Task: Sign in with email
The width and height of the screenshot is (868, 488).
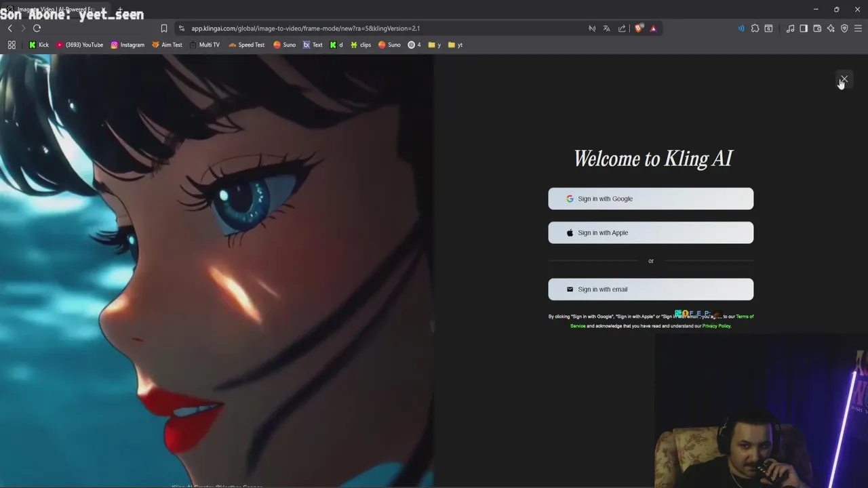Action: point(650,289)
